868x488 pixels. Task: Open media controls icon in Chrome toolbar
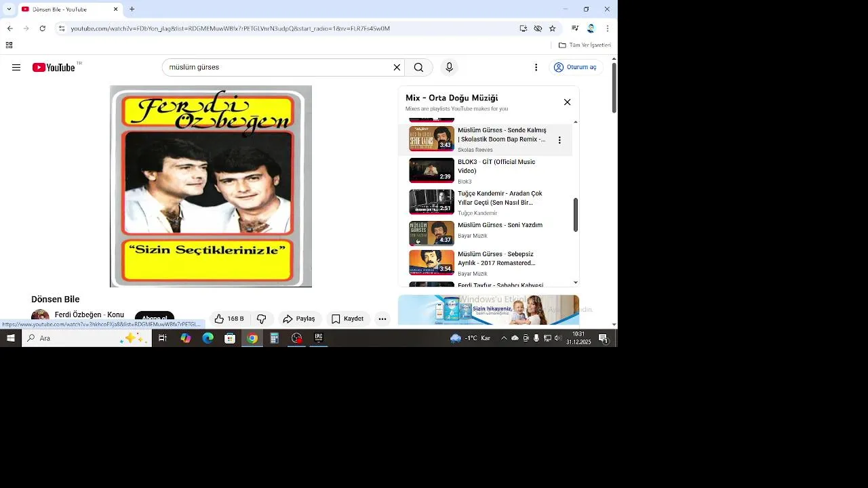575,28
